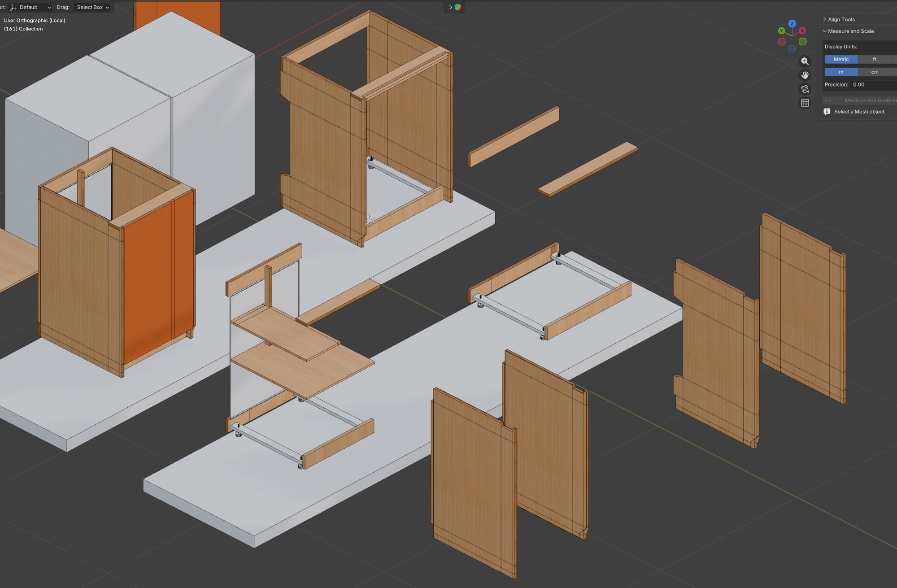Open the Default orientation dropdown

pos(31,7)
